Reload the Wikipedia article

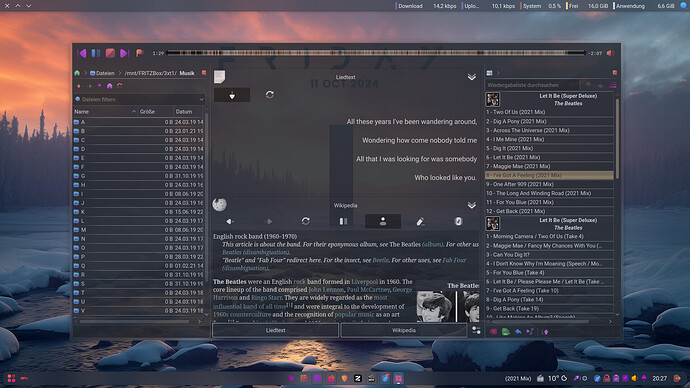[306, 221]
